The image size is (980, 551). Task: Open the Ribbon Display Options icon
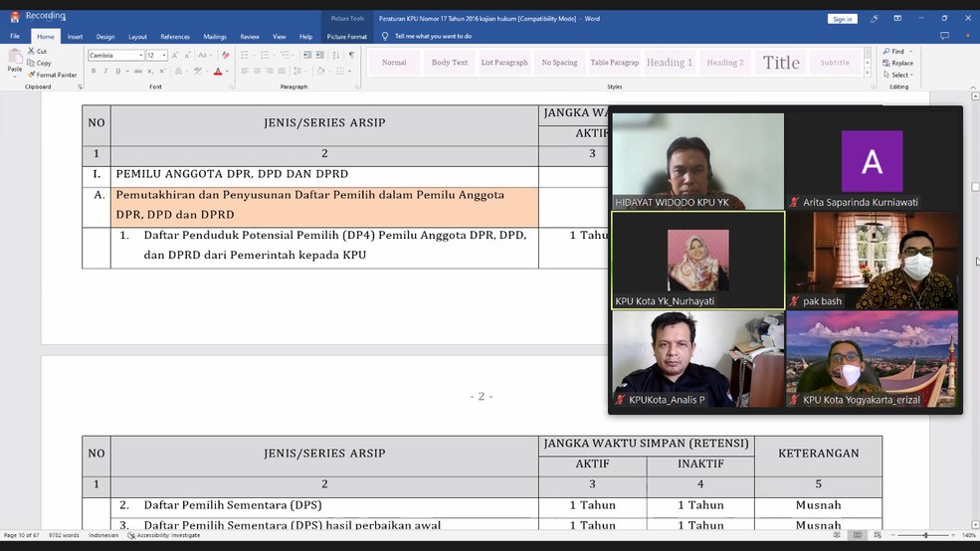tap(897, 18)
